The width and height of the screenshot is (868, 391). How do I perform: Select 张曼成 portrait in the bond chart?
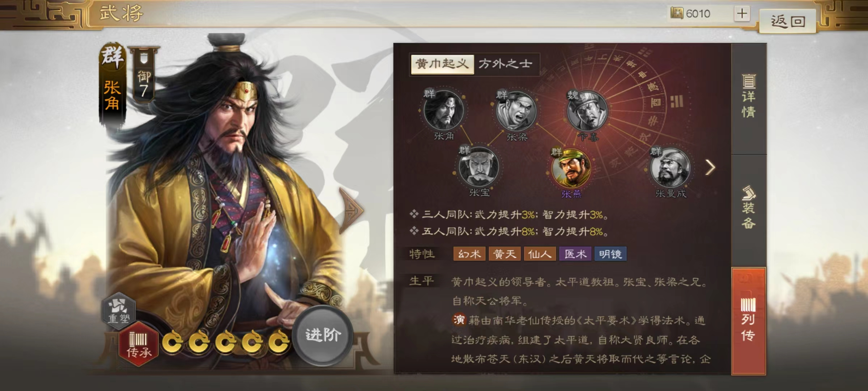pyautogui.click(x=670, y=168)
